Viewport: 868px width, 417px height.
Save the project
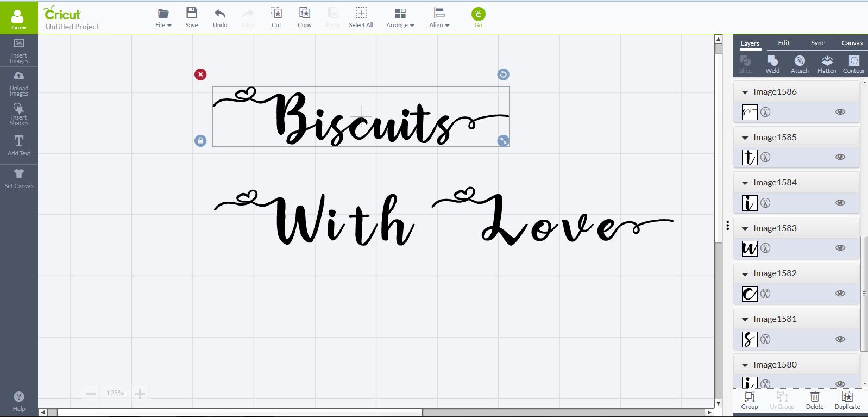(x=192, y=17)
